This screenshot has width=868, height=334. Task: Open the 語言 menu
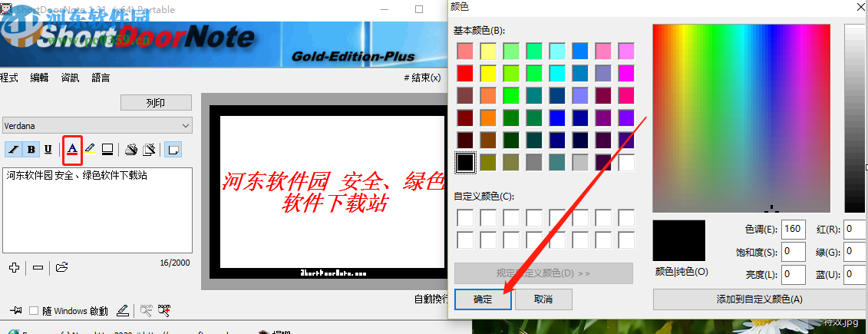click(x=101, y=78)
